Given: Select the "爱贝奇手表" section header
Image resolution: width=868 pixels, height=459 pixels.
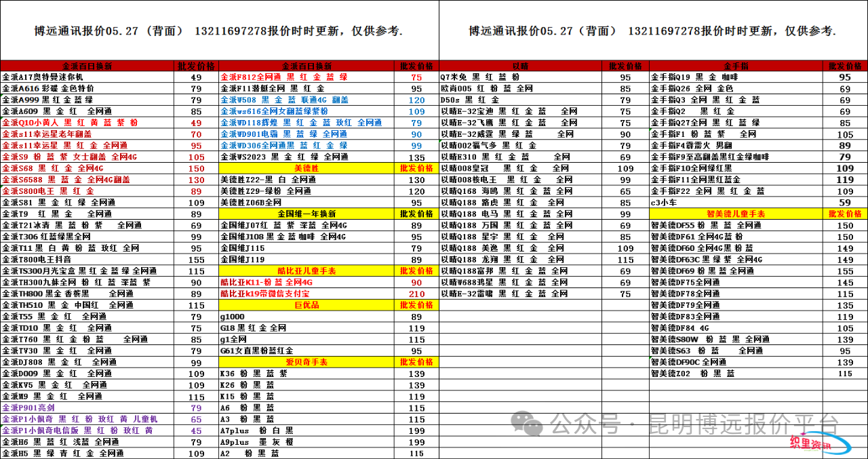Looking at the screenshot, I should (307, 362).
